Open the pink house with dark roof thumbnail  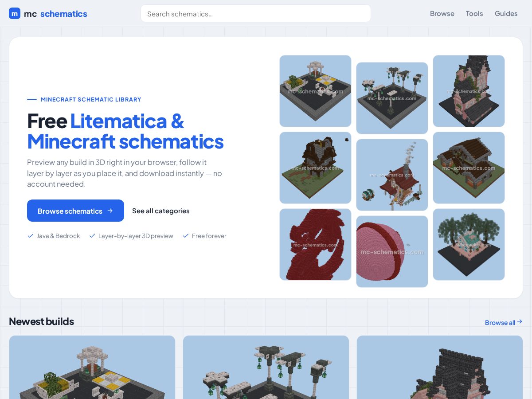pyautogui.click(x=469, y=91)
